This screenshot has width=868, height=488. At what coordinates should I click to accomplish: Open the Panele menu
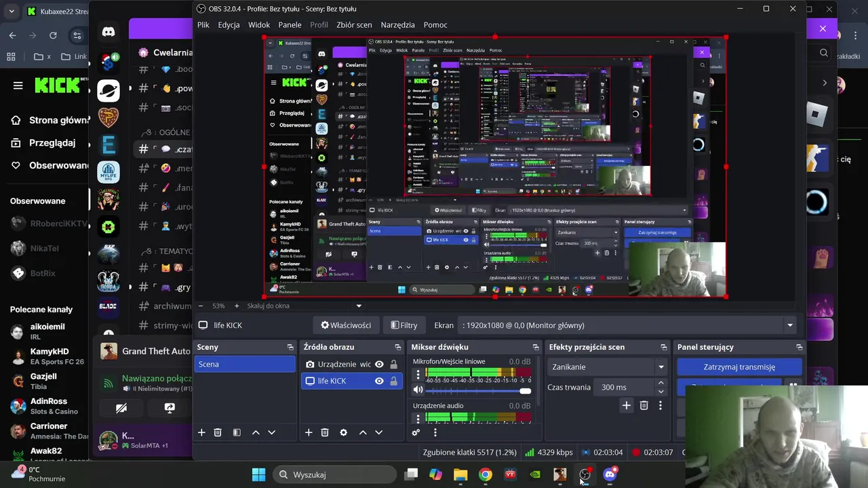290,24
